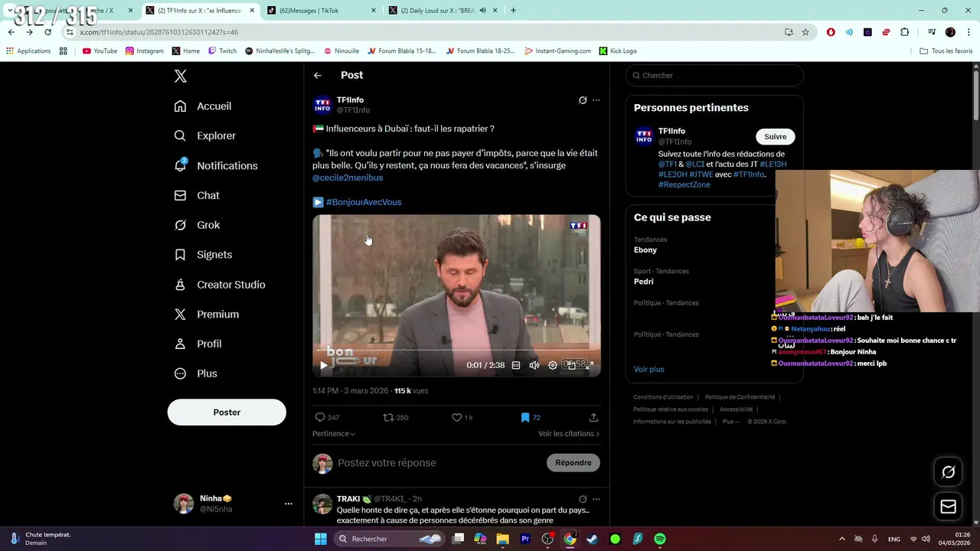Open the Pertinence sort dropdown
The height and width of the screenshot is (551, 980).
tap(334, 434)
